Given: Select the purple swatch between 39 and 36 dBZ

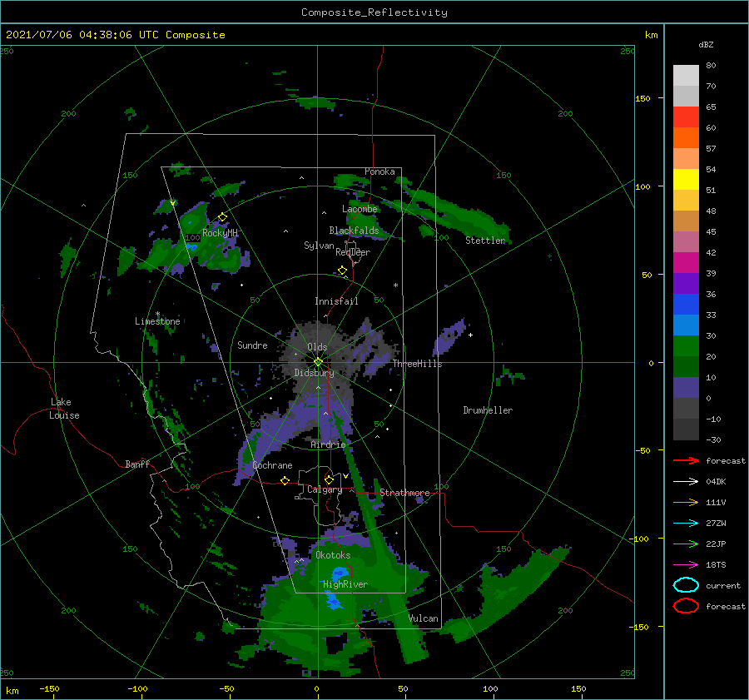Looking at the screenshot, I should tap(686, 284).
